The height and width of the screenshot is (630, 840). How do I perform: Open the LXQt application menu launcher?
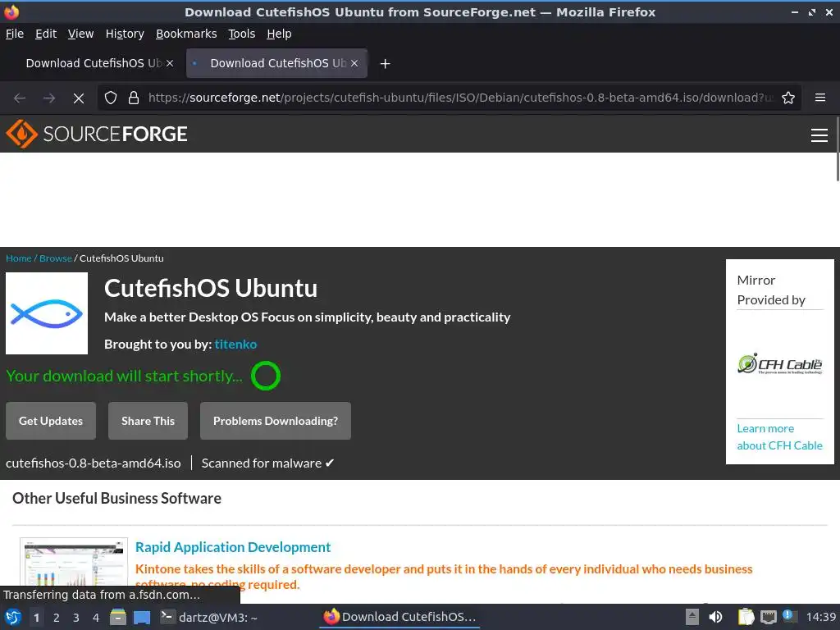click(x=13, y=617)
